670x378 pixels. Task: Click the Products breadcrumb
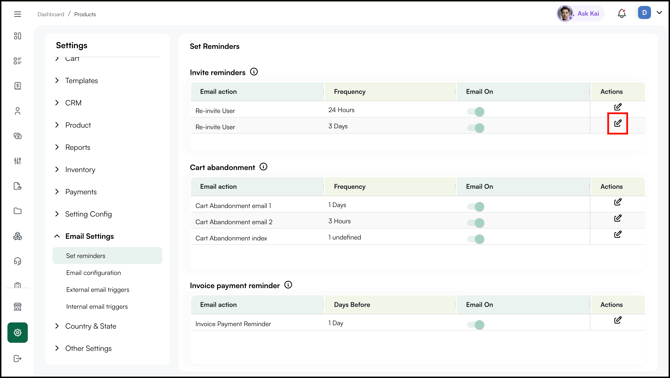point(85,14)
